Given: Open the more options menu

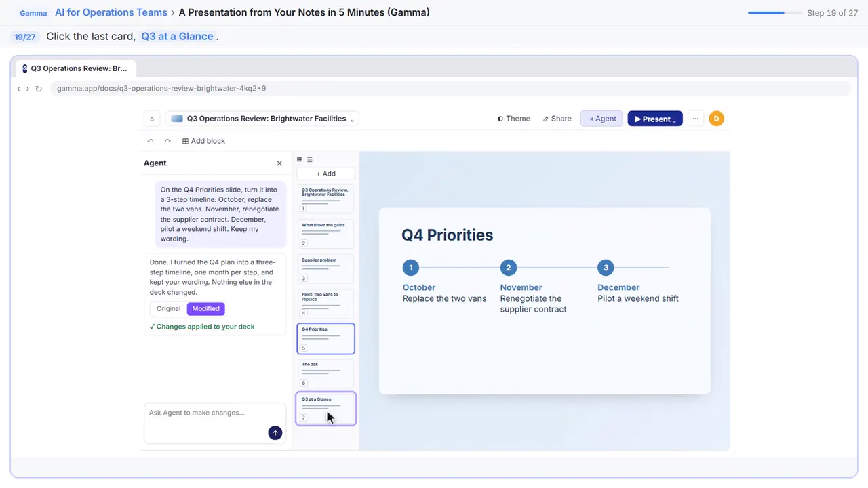Looking at the screenshot, I should [x=695, y=119].
